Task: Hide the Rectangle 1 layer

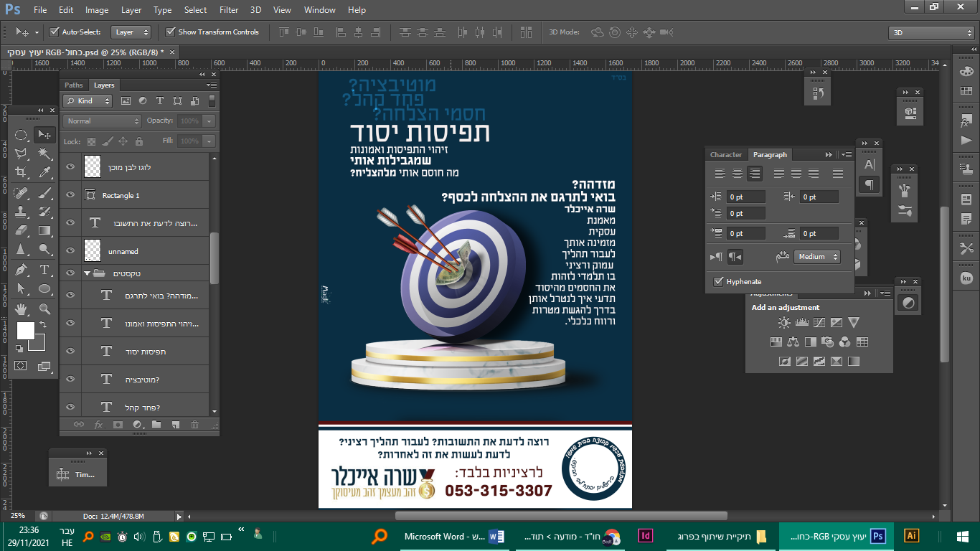Action: pos(70,195)
